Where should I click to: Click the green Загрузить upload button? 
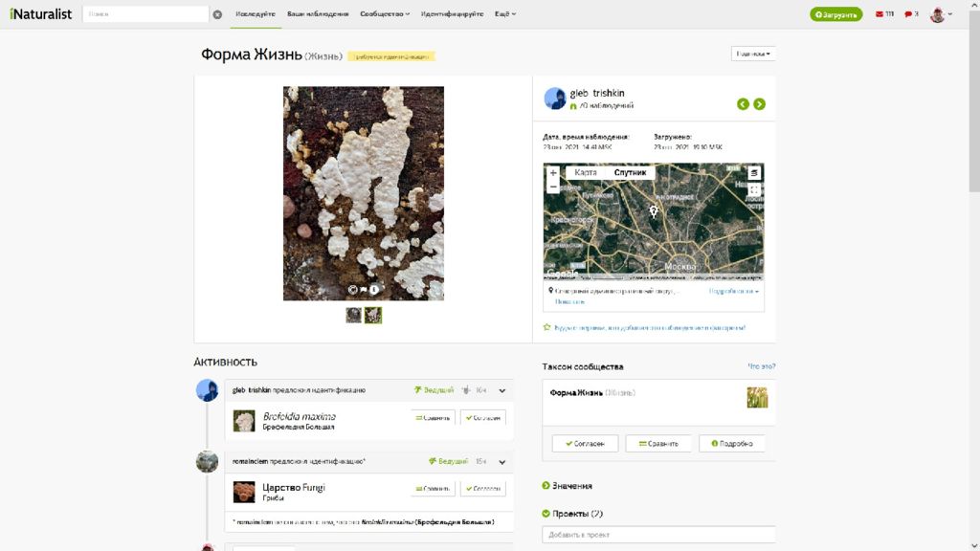835,14
